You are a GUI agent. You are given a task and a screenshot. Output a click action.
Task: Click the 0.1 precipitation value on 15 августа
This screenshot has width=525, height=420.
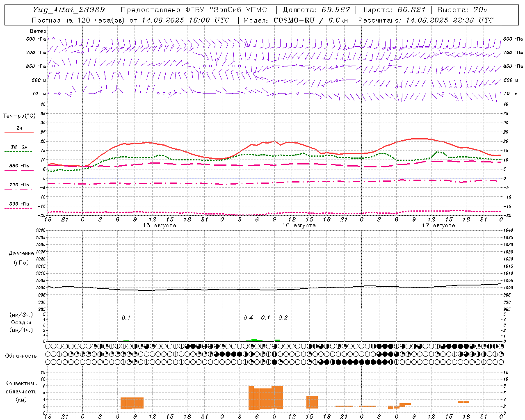[126, 318]
